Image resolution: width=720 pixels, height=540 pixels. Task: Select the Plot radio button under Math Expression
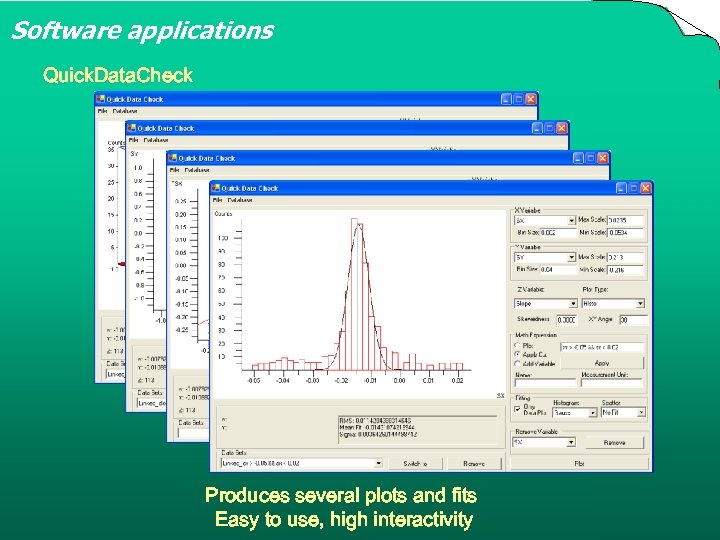518,346
